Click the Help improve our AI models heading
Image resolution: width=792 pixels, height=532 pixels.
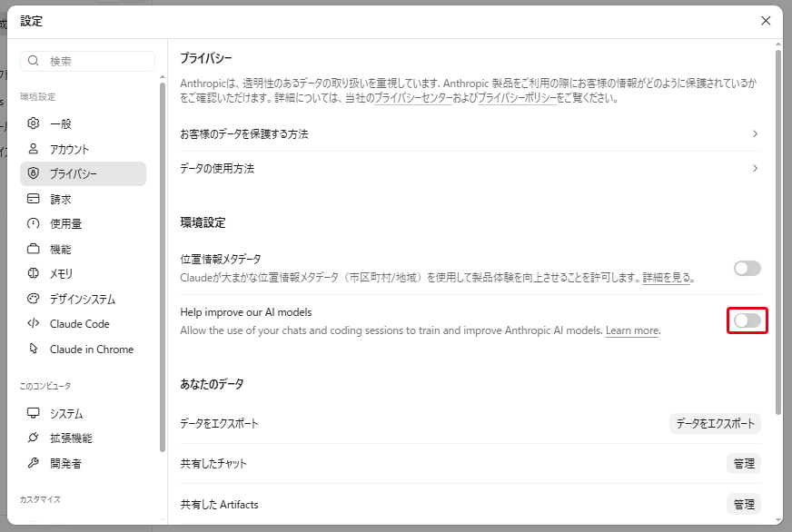coord(246,312)
